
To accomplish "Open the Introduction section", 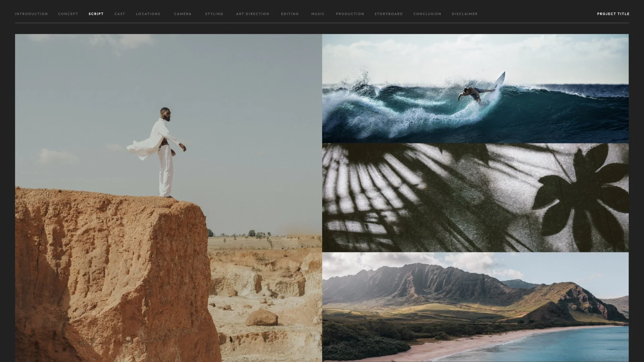I will tap(31, 14).
